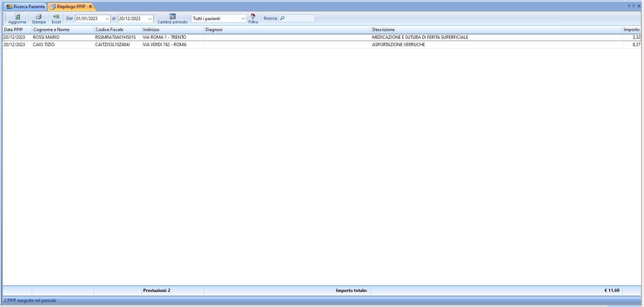644x307 pixels.
Task: Click MEDICAZIONE E SUTURA DI FERITA SUPERFICIALE
Action: [420, 37]
